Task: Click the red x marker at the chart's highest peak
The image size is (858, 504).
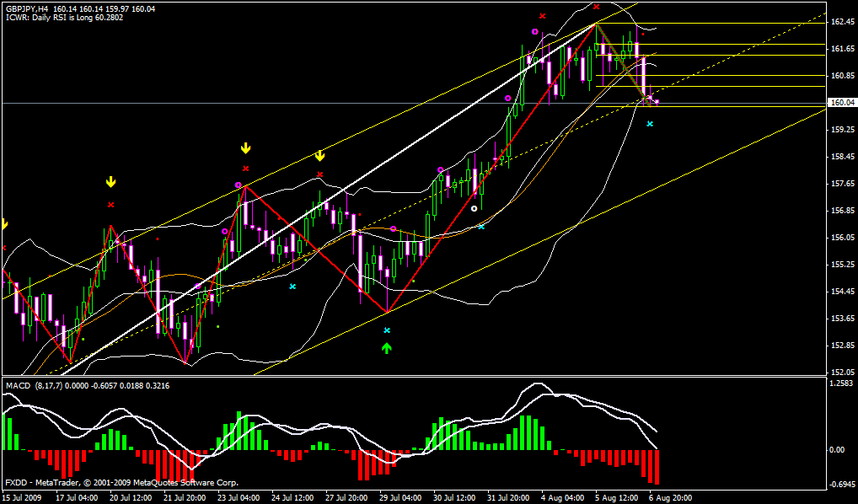Action: point(597,7)
